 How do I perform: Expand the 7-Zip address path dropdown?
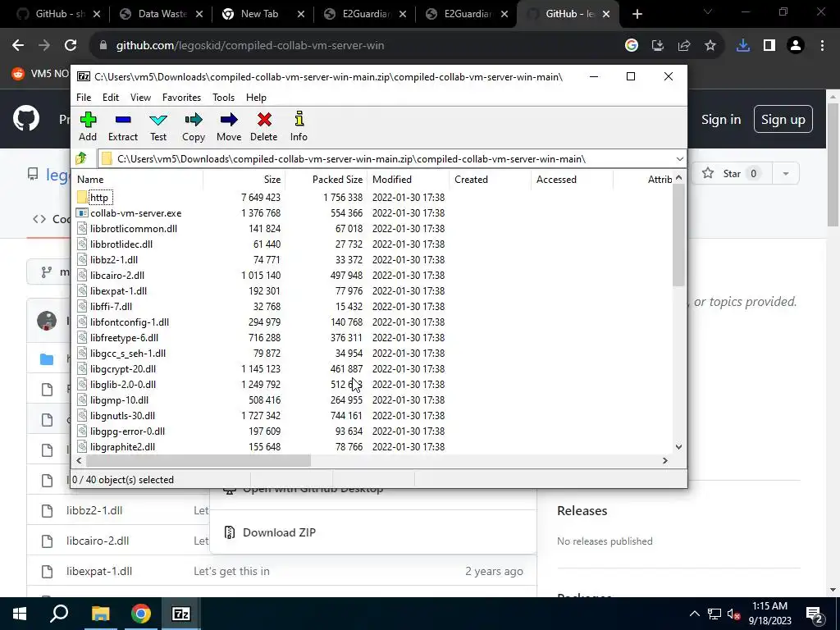pyautogui.click(x=679, y=159)
